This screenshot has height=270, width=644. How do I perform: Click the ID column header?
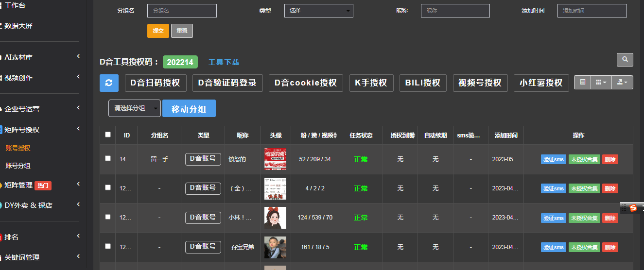[127, 135]
